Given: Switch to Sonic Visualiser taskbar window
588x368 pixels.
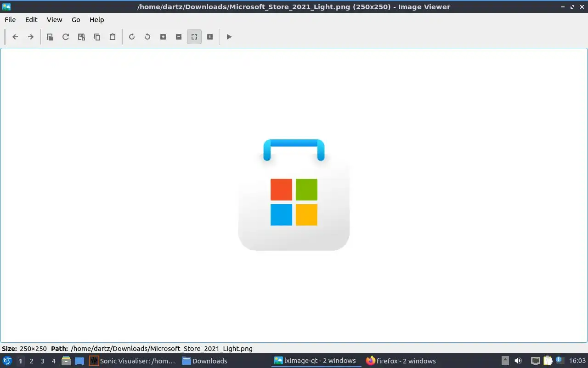Looking at the screenshot, I should pyautogui.click(x=133, y=361).
